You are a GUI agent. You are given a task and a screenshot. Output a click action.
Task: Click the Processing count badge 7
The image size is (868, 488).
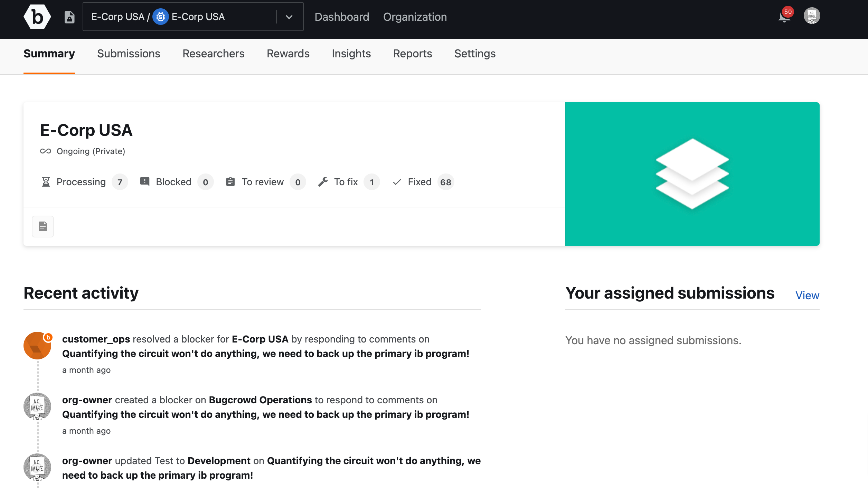[x=120, y=182]
